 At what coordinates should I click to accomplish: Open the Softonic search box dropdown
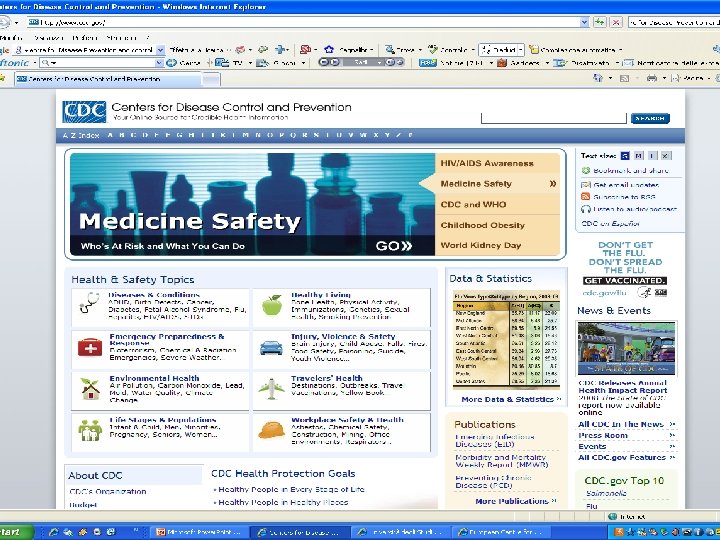[159, 62]
